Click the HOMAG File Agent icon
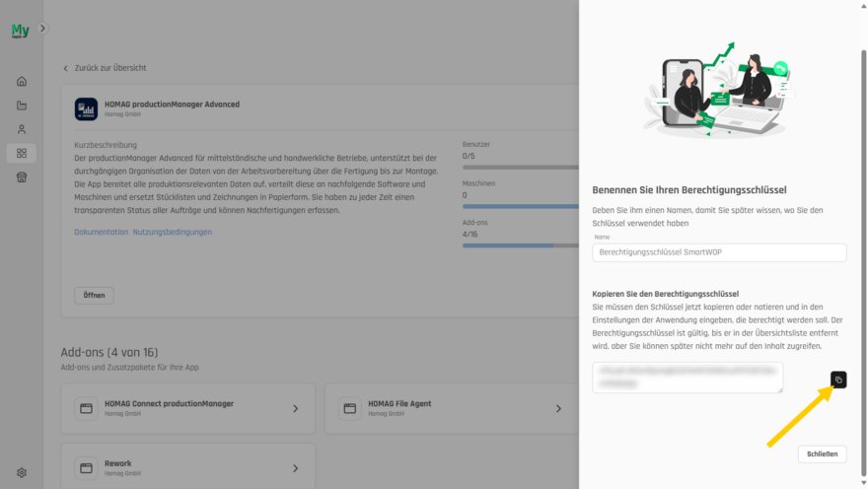868x489 pixels. pos(349,408)
